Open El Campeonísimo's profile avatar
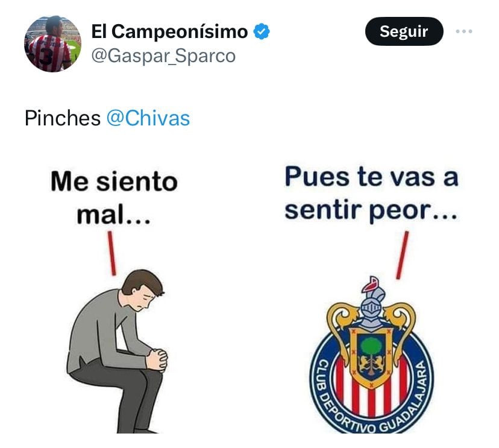 pos(52,43)
